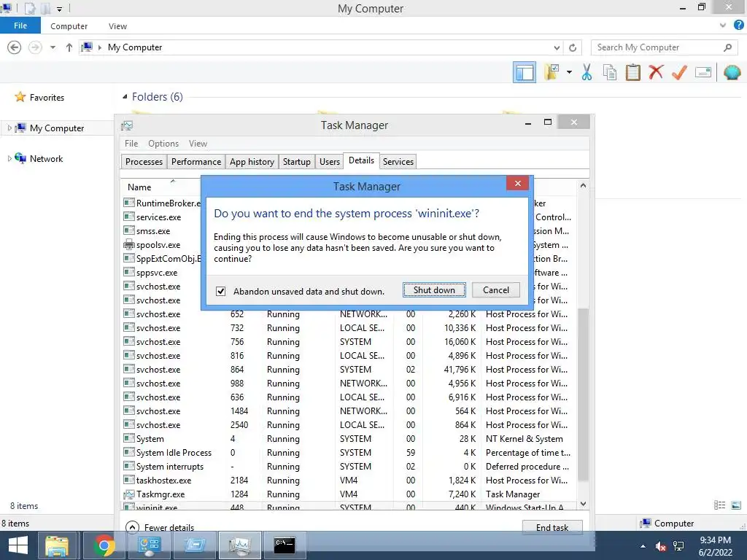Open the Windows Start button

pyautogui.click(x=18, y=545)
